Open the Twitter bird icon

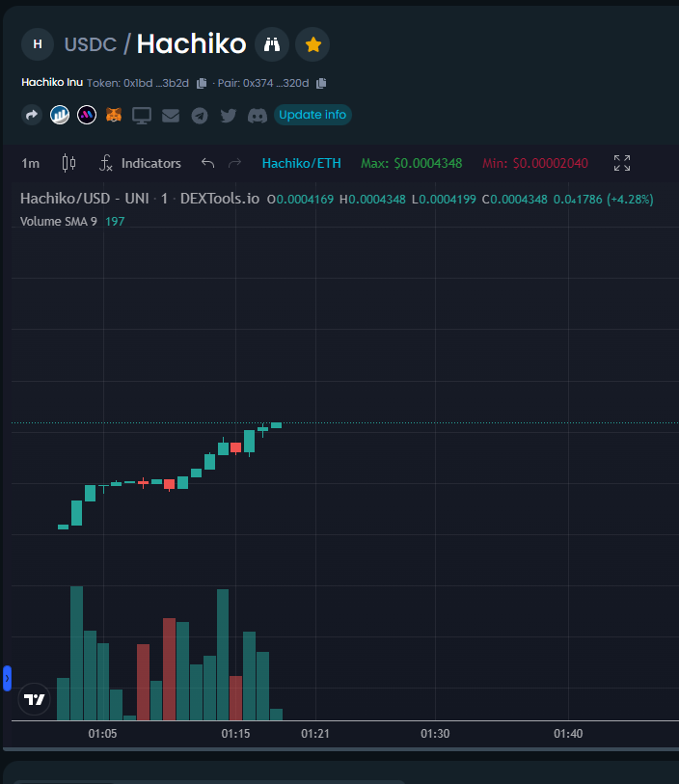(x=229, y=116)
